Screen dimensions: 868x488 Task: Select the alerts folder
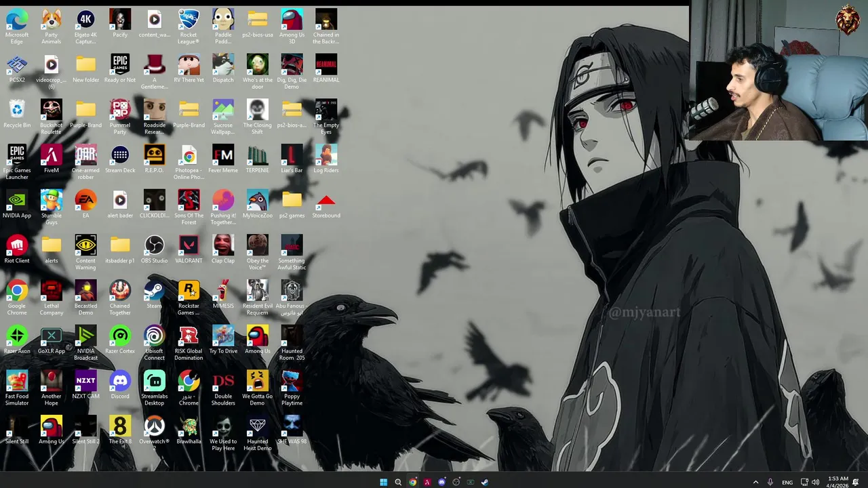coord(51,250)
